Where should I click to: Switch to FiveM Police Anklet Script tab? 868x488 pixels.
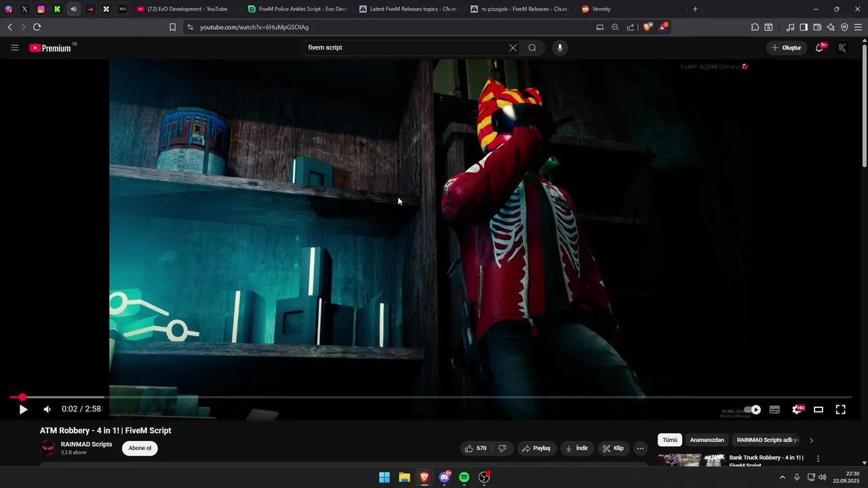tap(297, 9)
